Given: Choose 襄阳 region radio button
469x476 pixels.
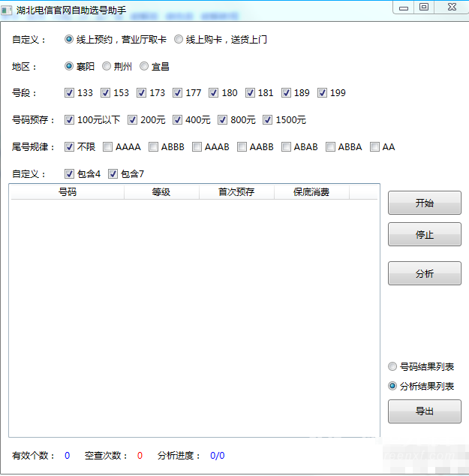Looking at the screenshot, I should 69,66.
